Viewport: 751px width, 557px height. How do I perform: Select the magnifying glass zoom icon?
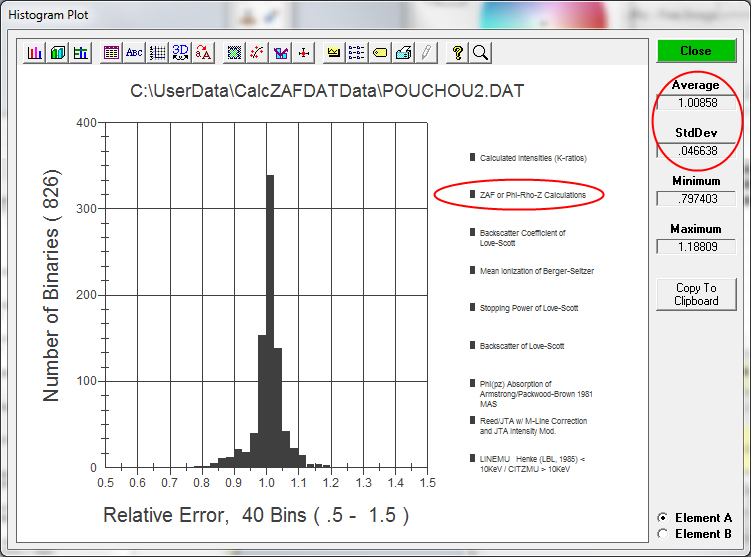[x=480, y=52]
